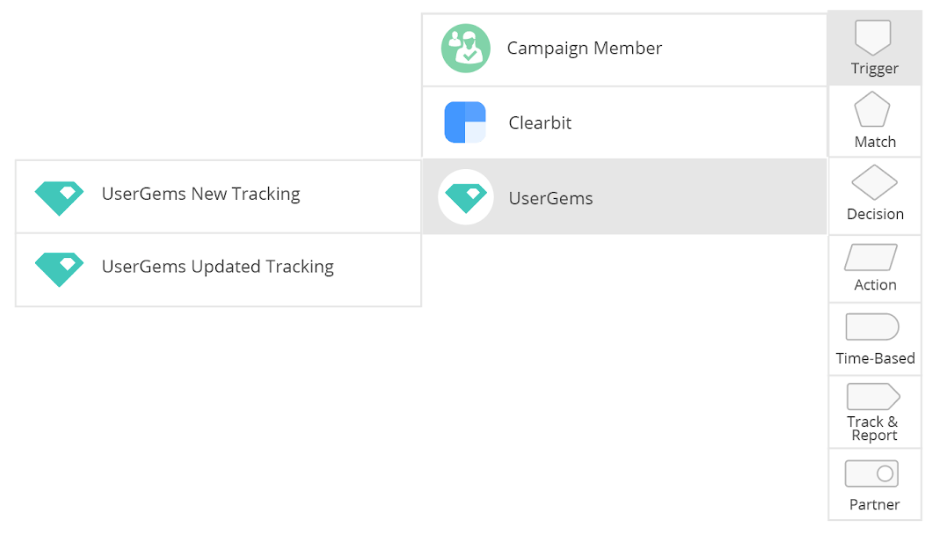Select the Trigger node shape icon
Viewport: 931px width, 556px height.
pos(872,37)
